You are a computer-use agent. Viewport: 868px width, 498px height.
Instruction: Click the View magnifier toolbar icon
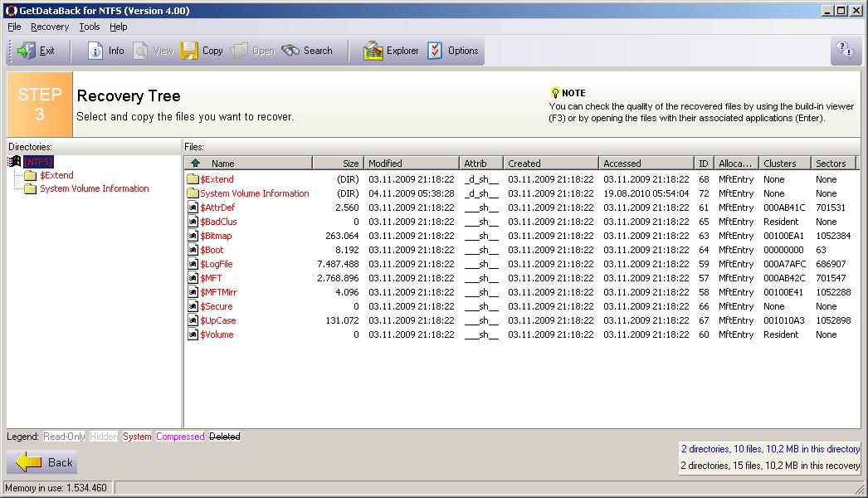(x=140, y=51)
